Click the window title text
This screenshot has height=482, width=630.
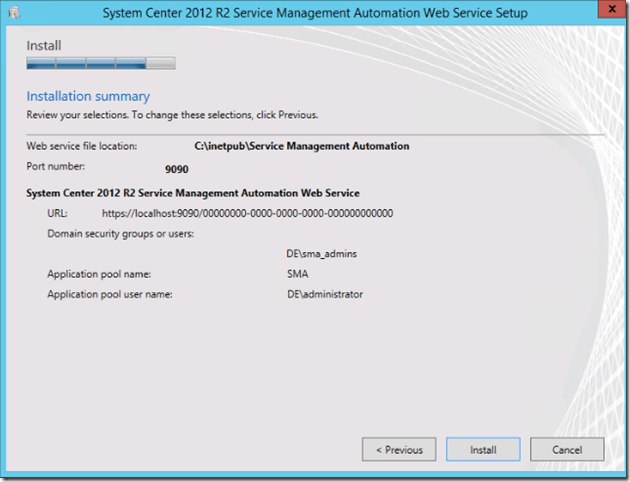[x=315, y=15]
